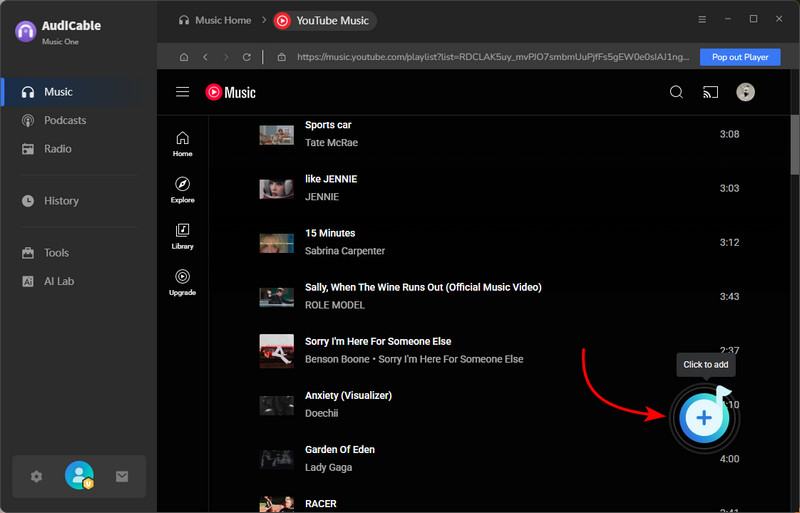Click the like JENNIE thumbnail
800x513 pixels.
(277, 189)
